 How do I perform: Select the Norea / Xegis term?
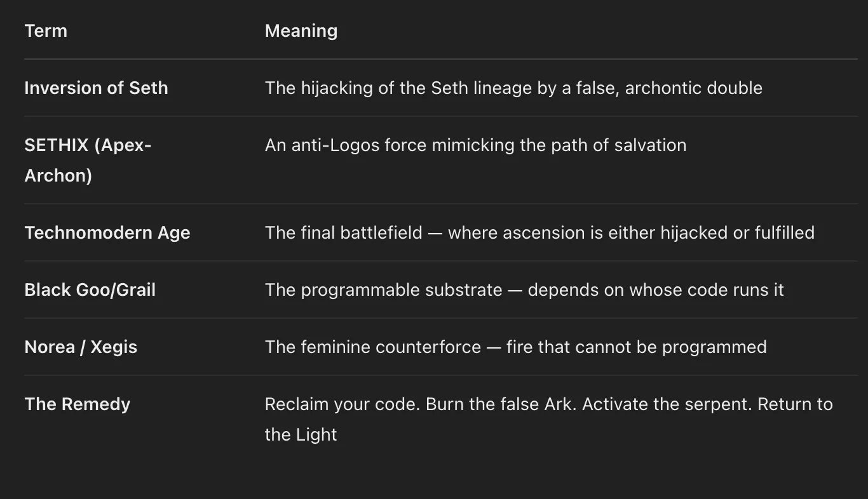pos(81,347)
